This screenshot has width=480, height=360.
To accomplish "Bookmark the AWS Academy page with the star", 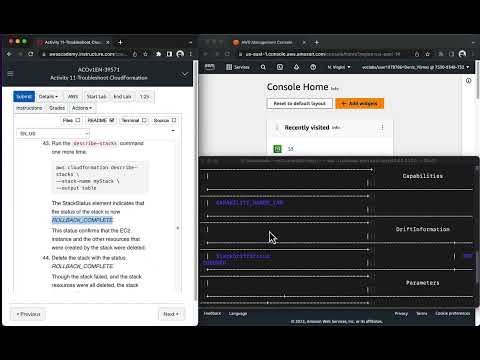I will point(146,54).
